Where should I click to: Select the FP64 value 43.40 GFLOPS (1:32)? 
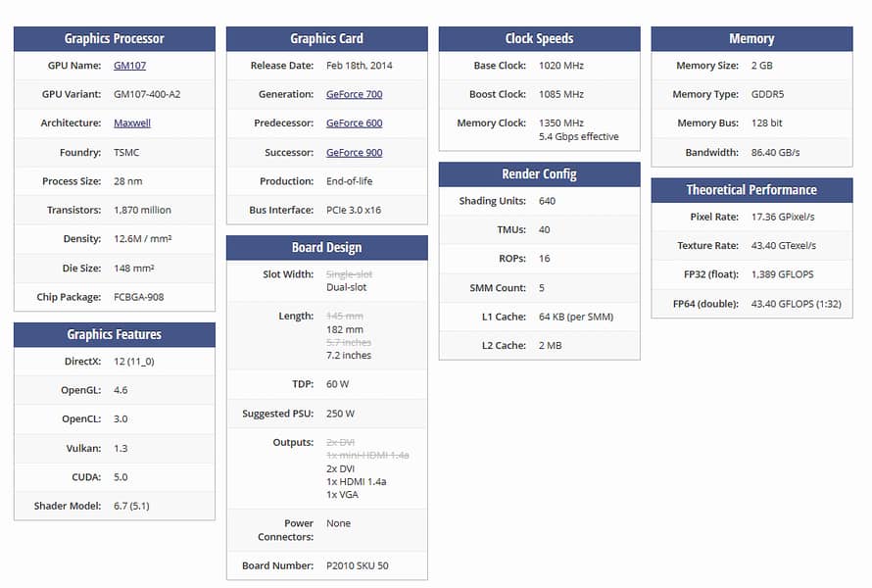[x=796, y=304]
